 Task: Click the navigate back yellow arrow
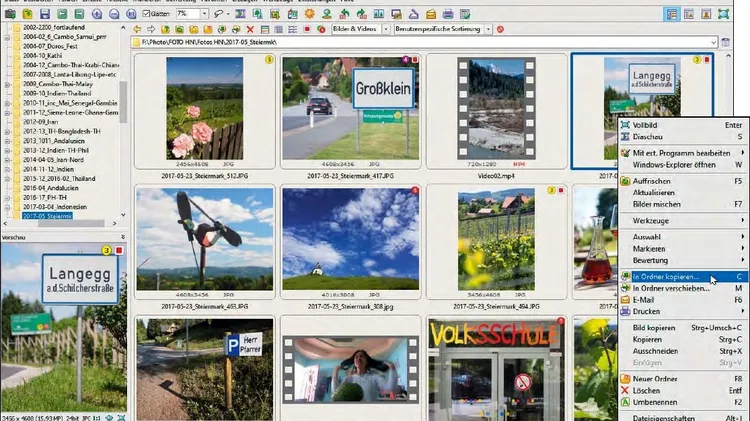137,29
